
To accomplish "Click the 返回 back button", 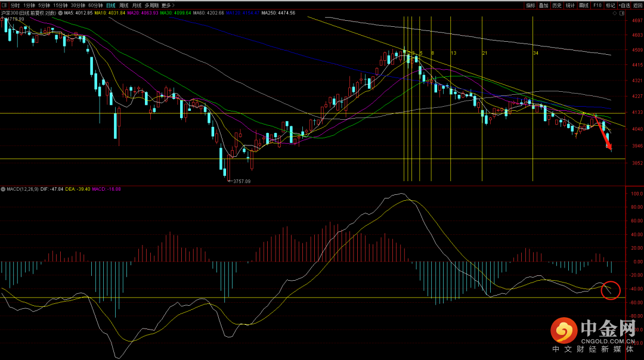I will [637, 5].
